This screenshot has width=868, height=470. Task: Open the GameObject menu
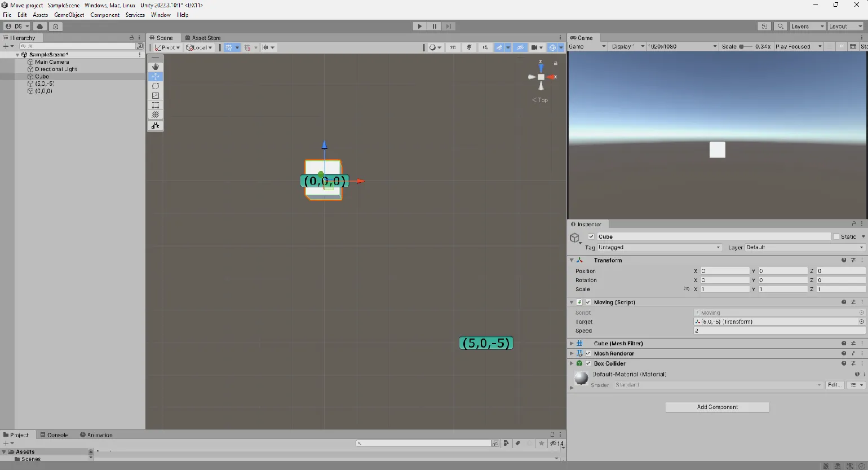coord(69,15)
